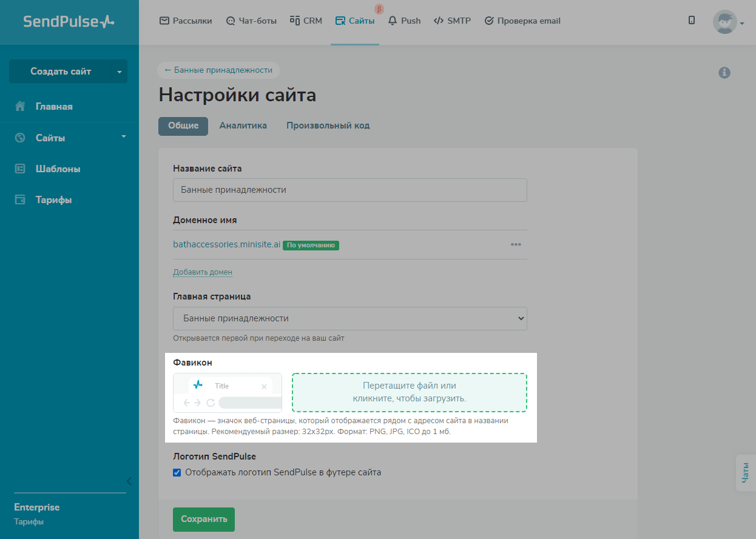Click the Добавить домен link
Image resolution: width=756 pixels, height=539 pixels.
[203, 272]
